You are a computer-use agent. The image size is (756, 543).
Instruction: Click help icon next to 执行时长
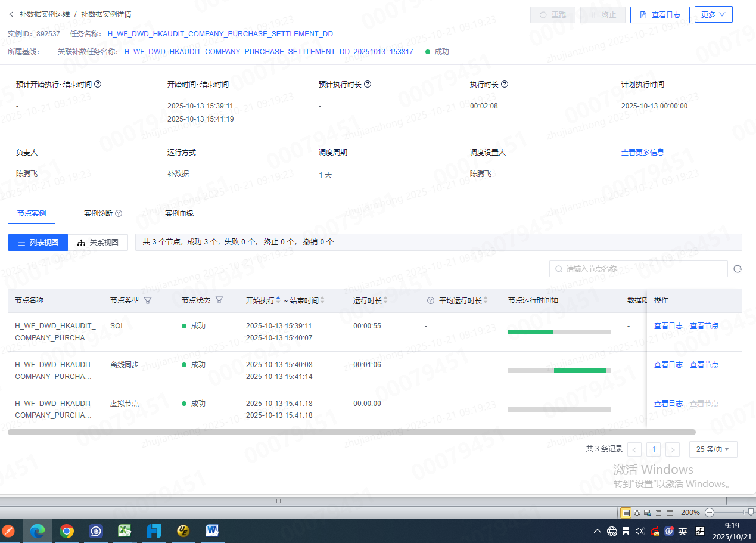(x=505, y=85)
